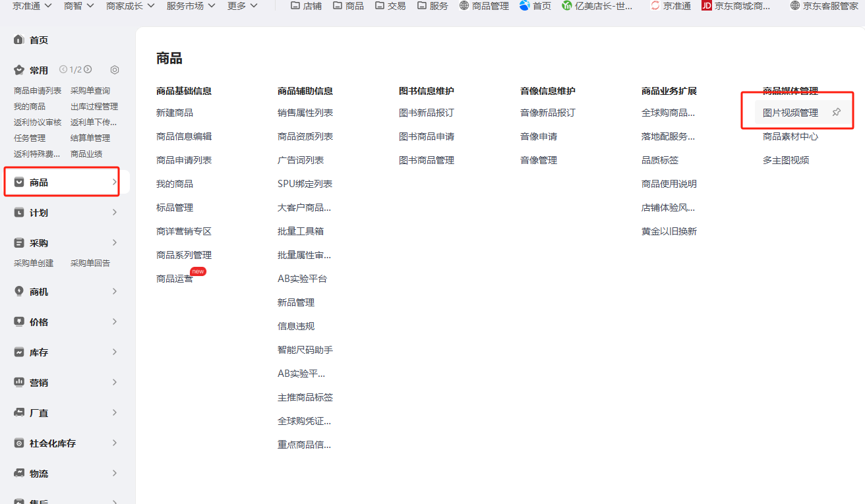Click the 物流 logistics truck icon

(19, 474)
